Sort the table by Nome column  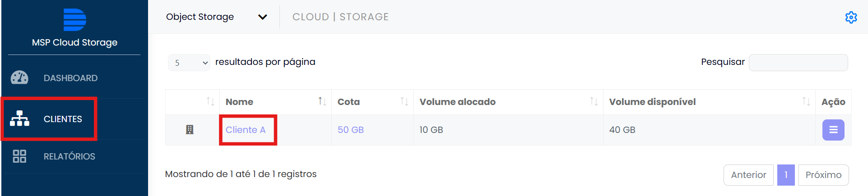point(322,101)
